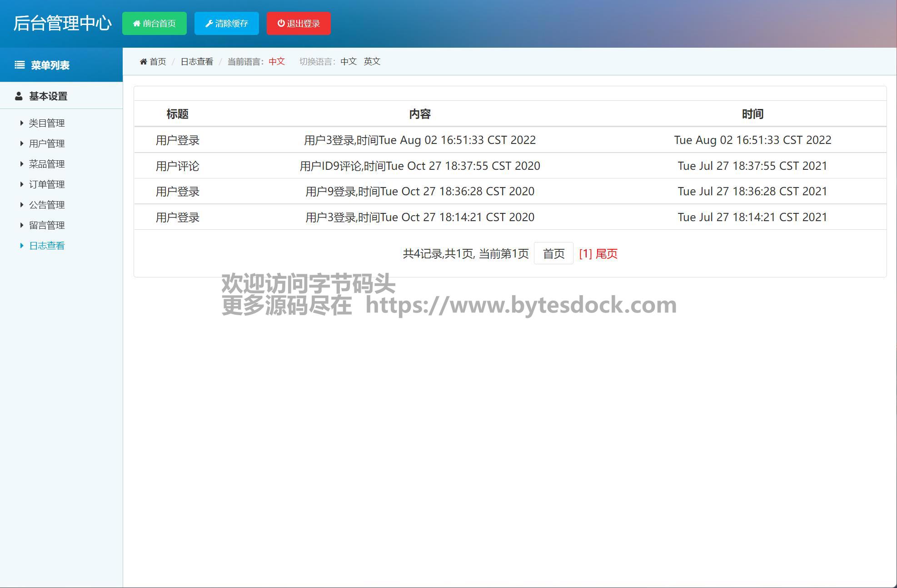
Task: Click the user icon beside 基本设置
Action: click(19, 96)
